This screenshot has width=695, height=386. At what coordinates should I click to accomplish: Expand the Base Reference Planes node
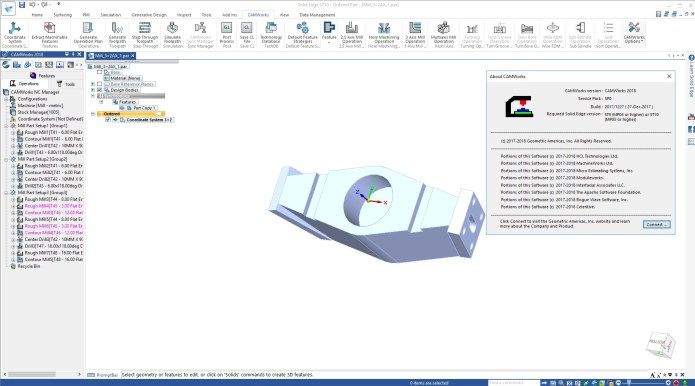[x=93, y=84]
